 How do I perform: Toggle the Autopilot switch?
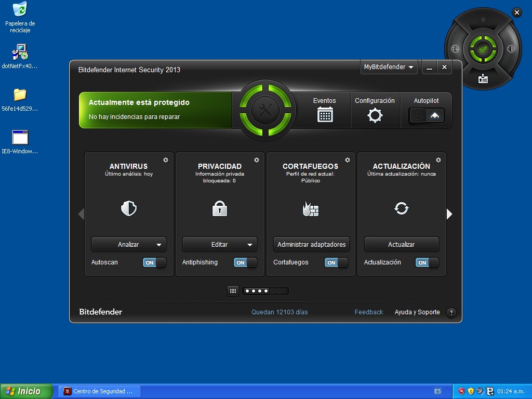426,116
